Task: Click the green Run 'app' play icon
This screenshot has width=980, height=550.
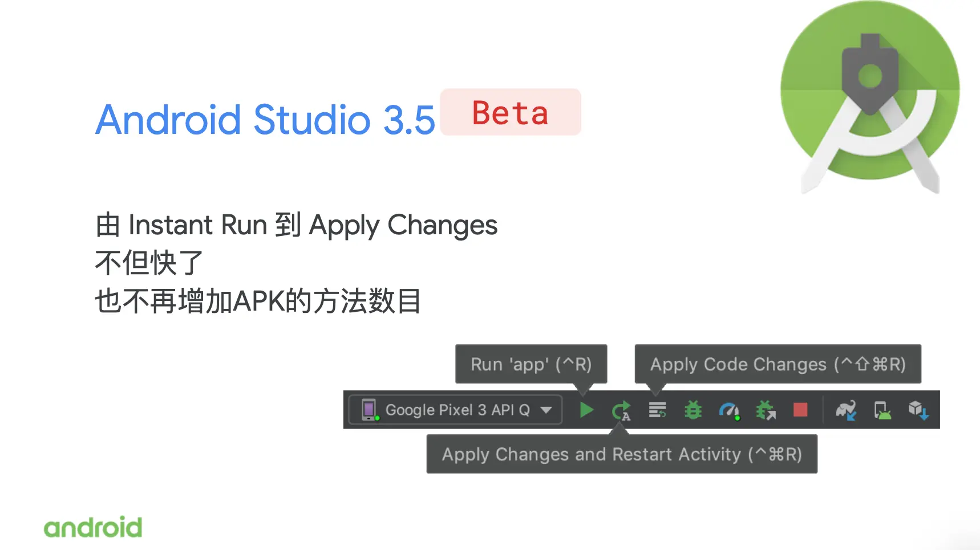Action: pos(586,410)
